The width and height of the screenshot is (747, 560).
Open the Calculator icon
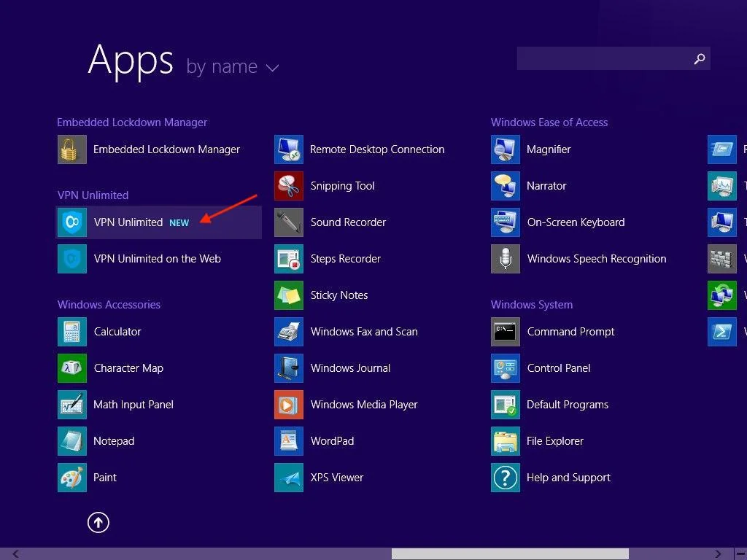(72, 332)
